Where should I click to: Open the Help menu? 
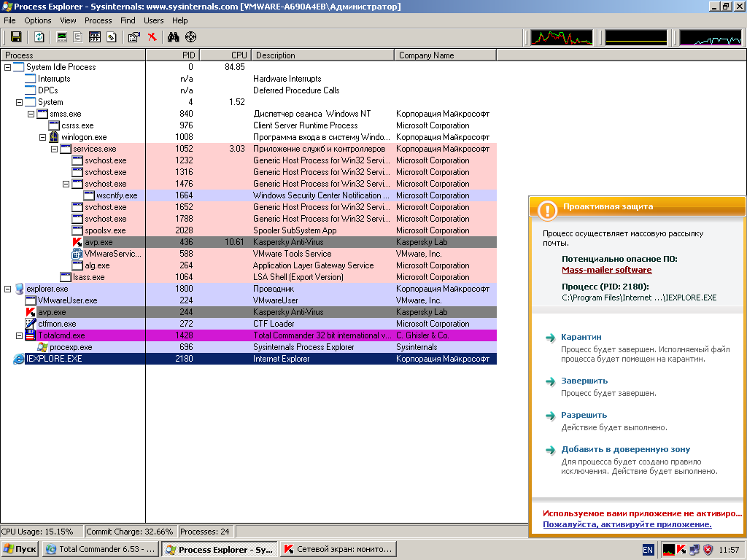coord(180,20)
